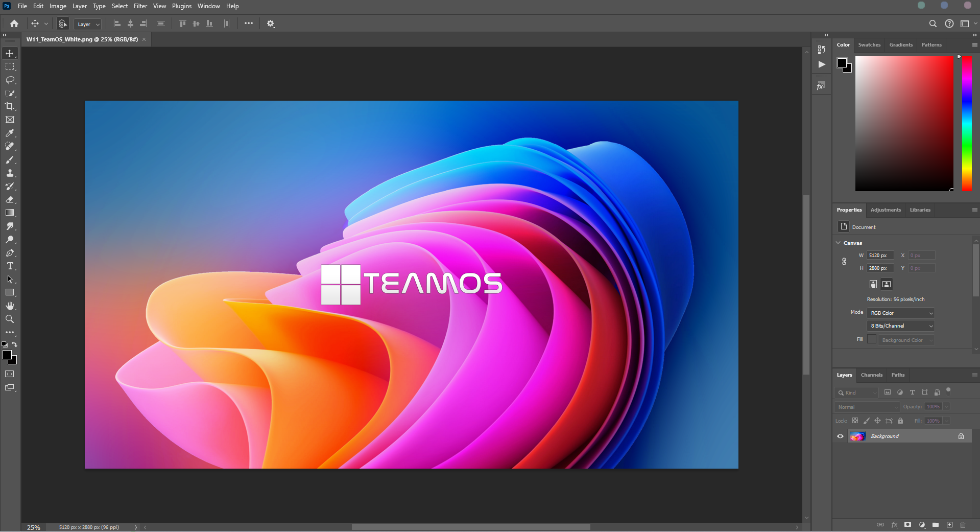Screen dimensions: 980x532
Task: Switch to the Channels tab
Action: (872, 375)
